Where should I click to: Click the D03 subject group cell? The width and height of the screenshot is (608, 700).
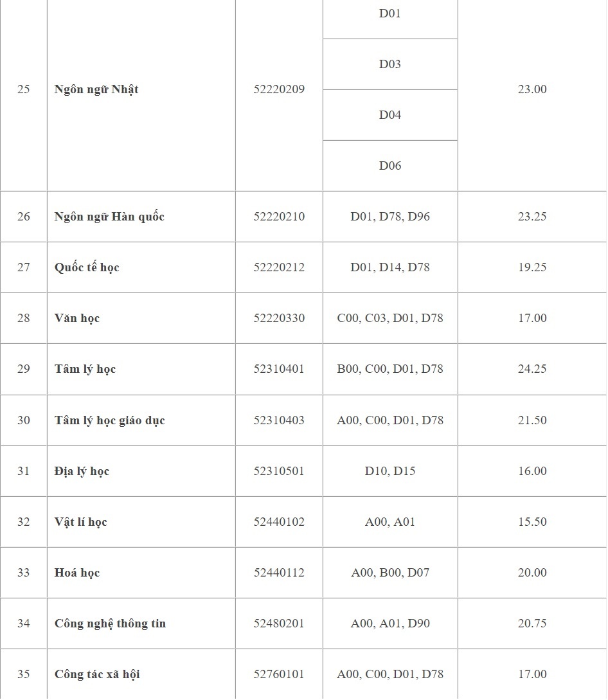(x=389, y=64)
